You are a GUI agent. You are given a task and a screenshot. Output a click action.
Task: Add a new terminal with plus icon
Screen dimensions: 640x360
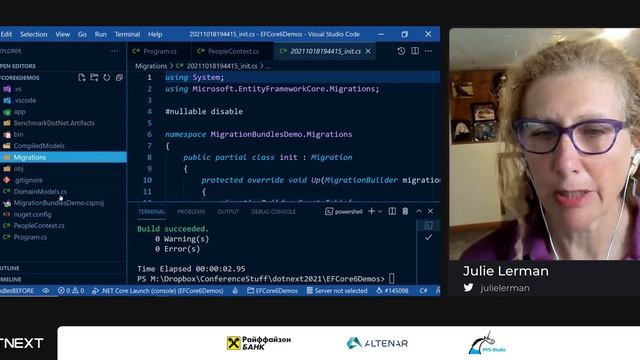click(x=371, y=211)
